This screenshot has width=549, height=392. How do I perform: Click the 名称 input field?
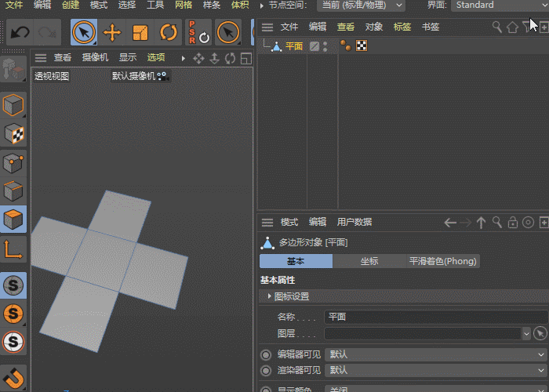[436, 317]
